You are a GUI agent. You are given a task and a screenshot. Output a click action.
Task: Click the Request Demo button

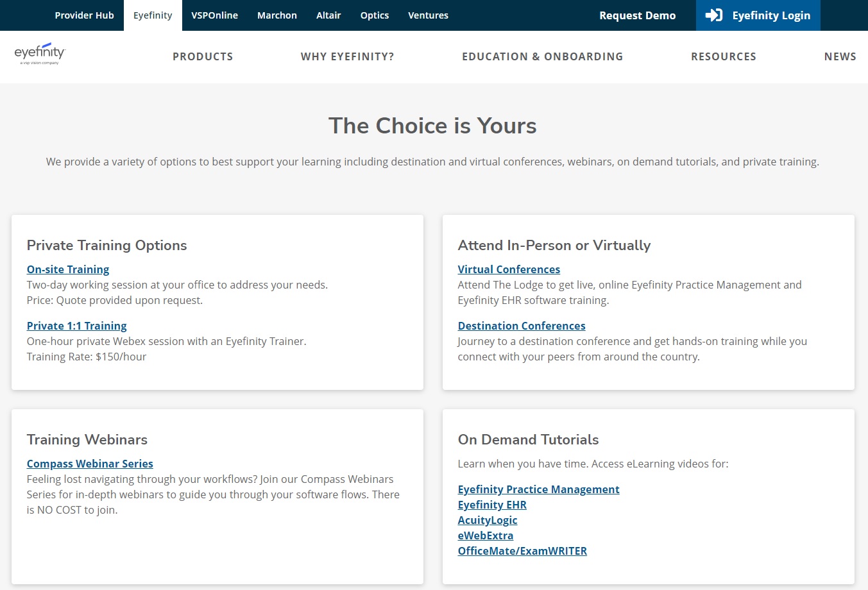(637, 15)
